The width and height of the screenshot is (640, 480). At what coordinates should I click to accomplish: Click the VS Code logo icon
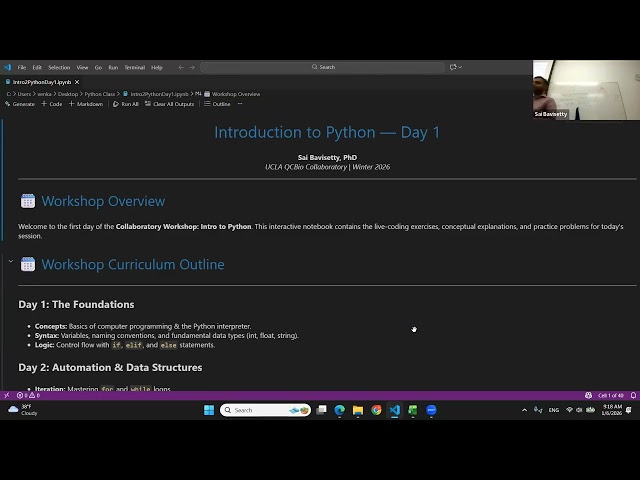(x=7, y=67)
